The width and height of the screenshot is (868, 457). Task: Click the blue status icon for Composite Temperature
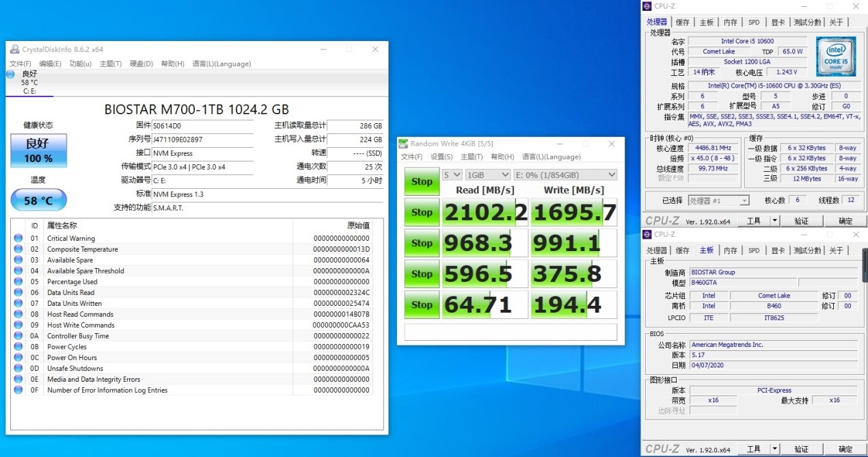(x=18, y=249)
